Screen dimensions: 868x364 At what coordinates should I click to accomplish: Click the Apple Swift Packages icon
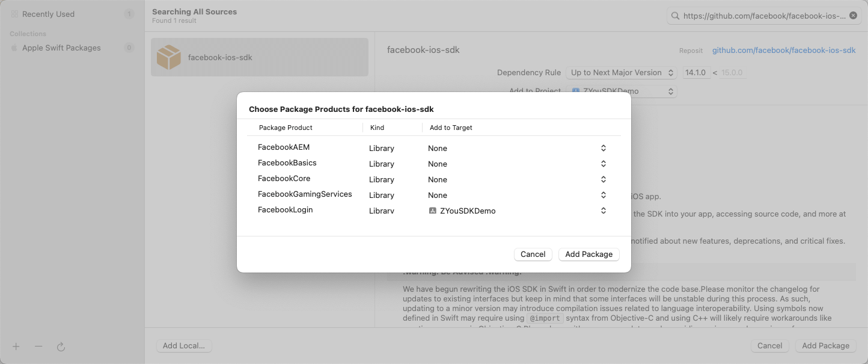(14, 48)
